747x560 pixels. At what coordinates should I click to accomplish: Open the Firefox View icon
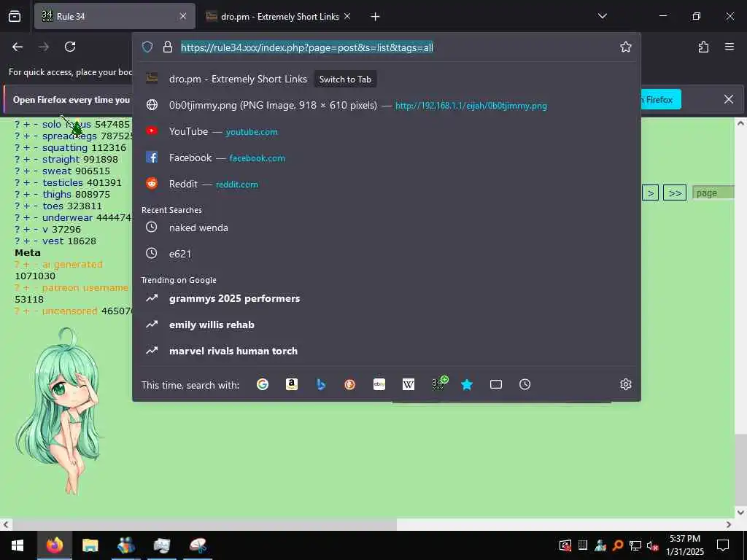coord(15,17)
